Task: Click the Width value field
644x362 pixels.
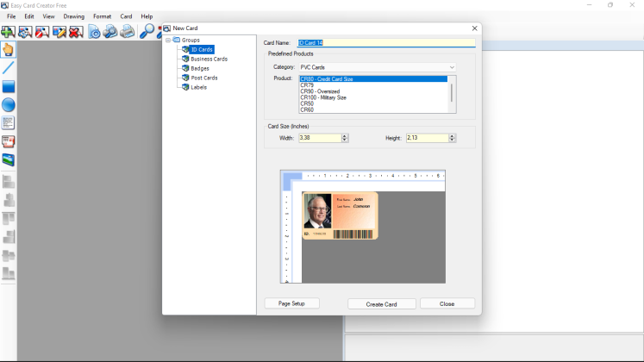Action: [320, 138]
